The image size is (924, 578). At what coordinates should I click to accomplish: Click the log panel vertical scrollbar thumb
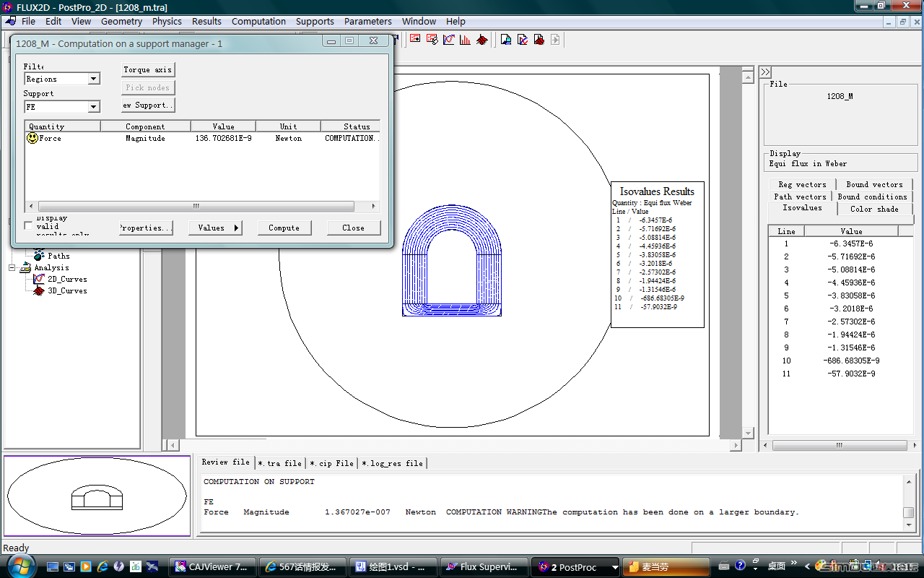coord(908,512)
